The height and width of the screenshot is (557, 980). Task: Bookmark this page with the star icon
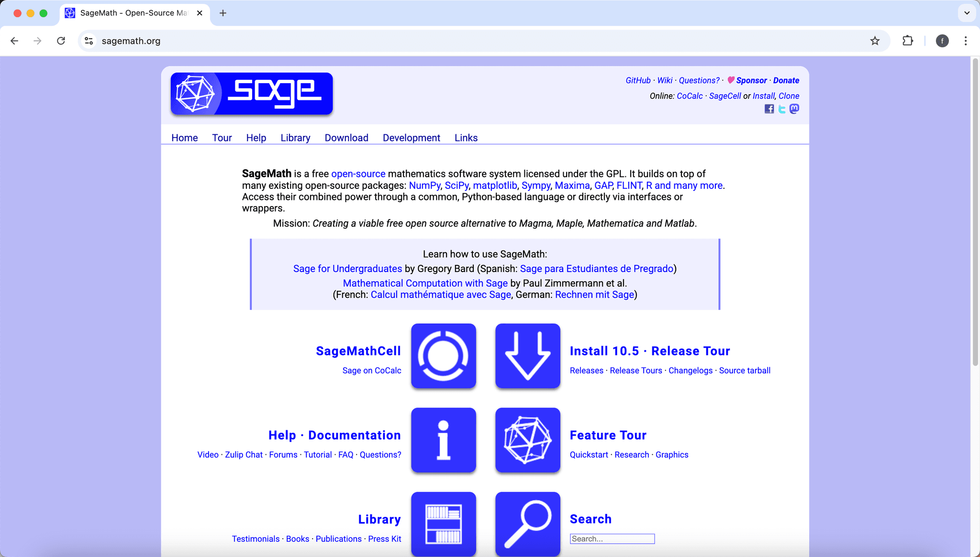coord(875,41)
